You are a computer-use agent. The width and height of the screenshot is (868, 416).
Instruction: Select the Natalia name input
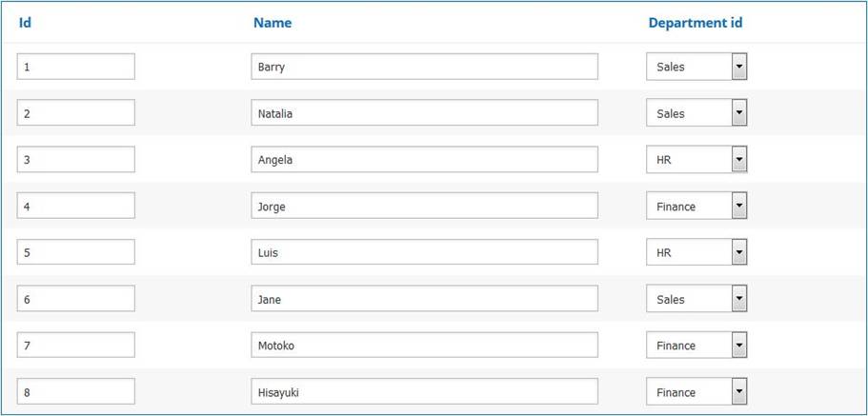coord(424,113)
